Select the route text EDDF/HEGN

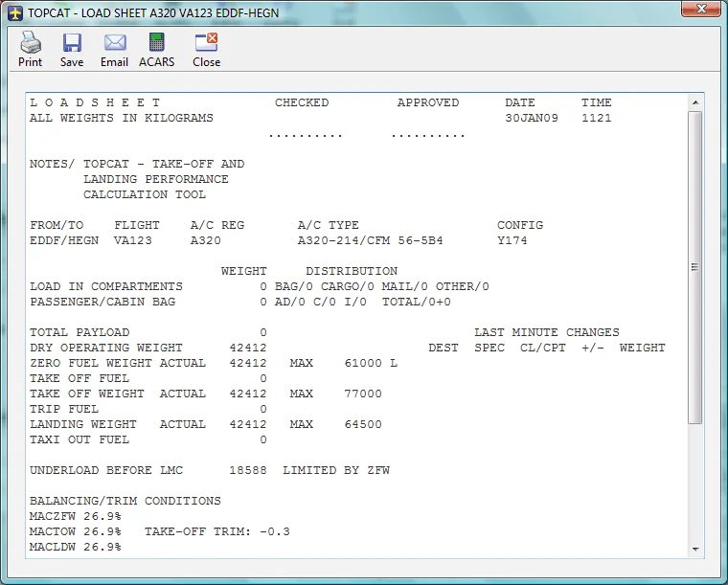coord(64,240)
